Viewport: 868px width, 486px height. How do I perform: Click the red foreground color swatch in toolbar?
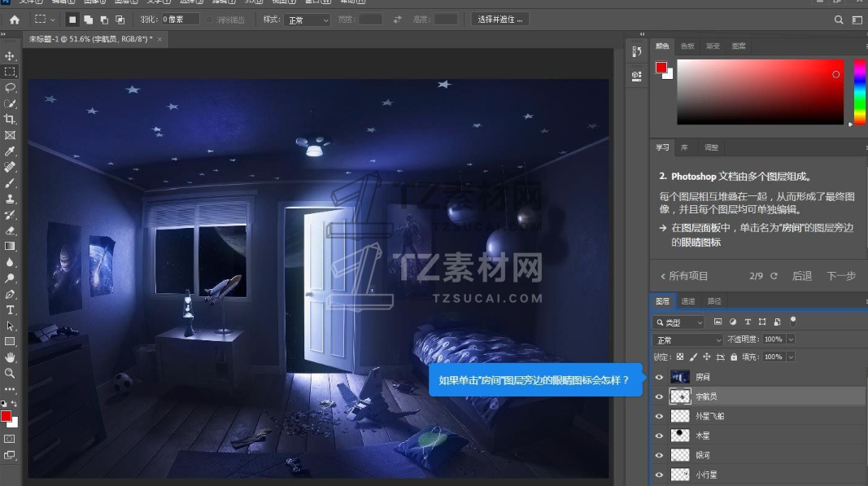click(7, 417)
